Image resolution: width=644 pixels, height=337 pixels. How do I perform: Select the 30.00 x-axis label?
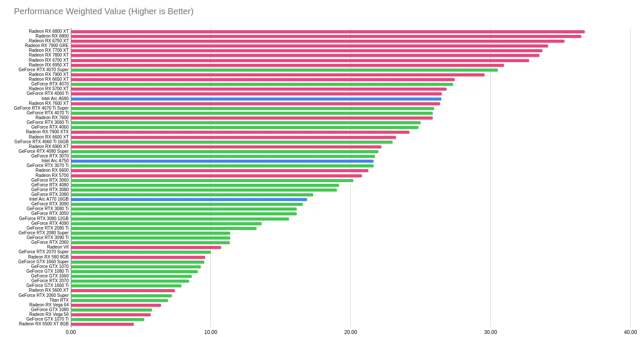click(x=490, y=332)
